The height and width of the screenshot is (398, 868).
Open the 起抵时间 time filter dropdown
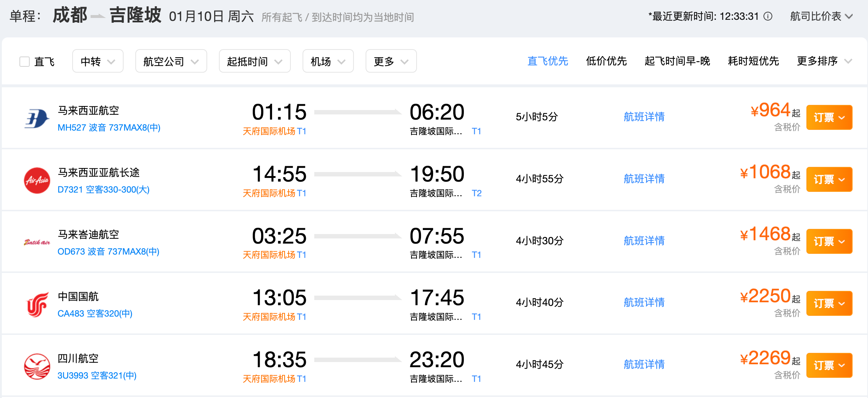click(254, 61)
